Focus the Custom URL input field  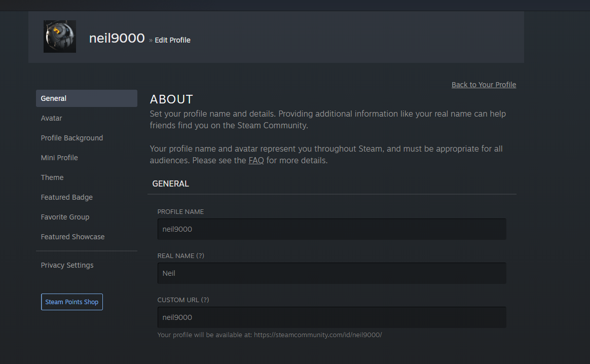click(331, 317)
